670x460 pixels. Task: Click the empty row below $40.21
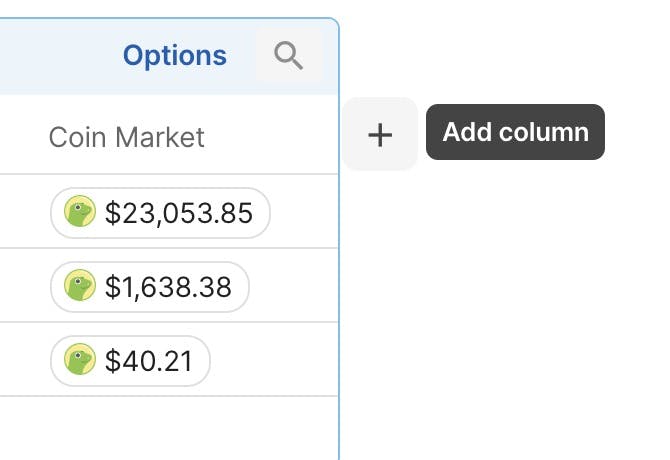click(169, 428)
